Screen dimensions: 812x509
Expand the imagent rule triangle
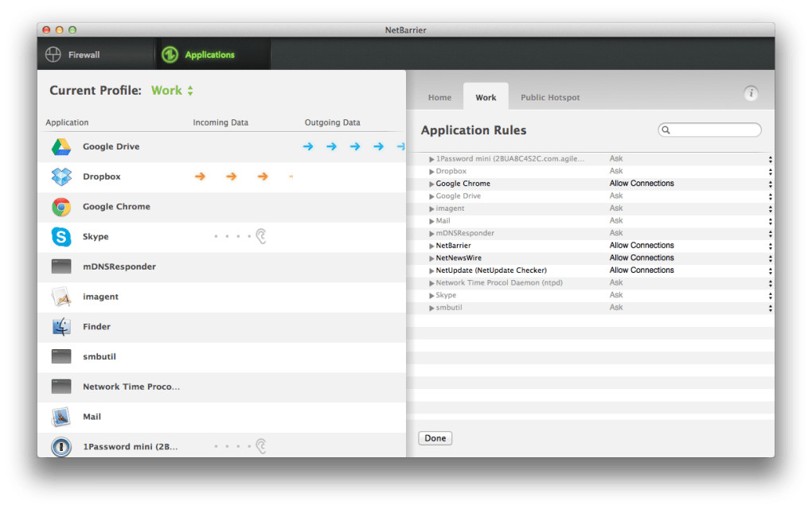pyautogui.click(x=431, y=209)
